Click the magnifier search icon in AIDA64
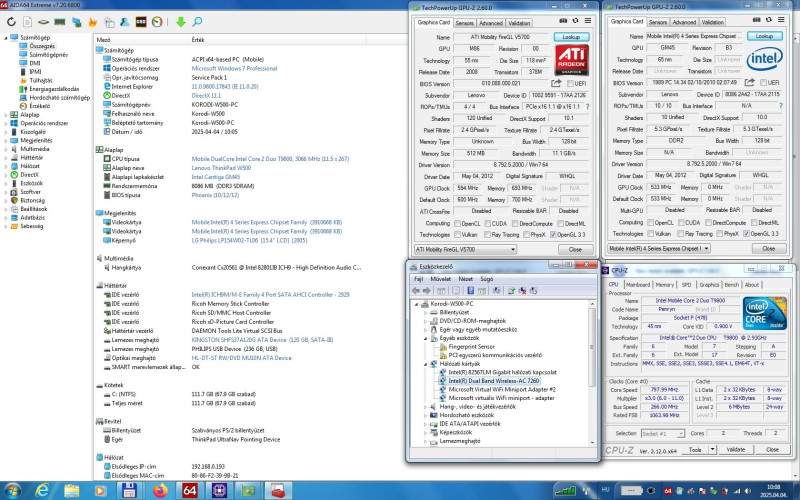Viewport: 800px width, 500px height. 197,22
